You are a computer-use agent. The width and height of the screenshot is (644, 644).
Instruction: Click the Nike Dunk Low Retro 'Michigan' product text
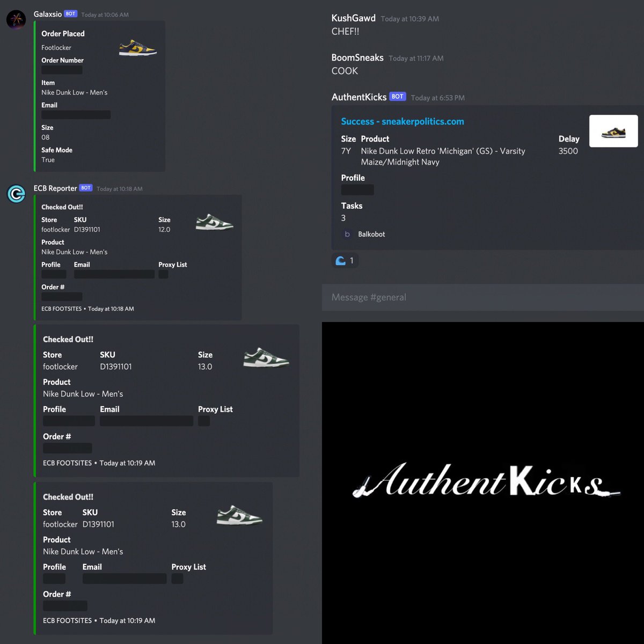[x=443, y=157]
